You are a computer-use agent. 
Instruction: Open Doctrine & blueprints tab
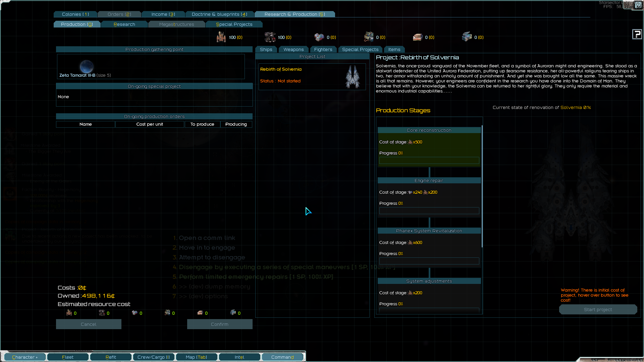click(220, 14)
